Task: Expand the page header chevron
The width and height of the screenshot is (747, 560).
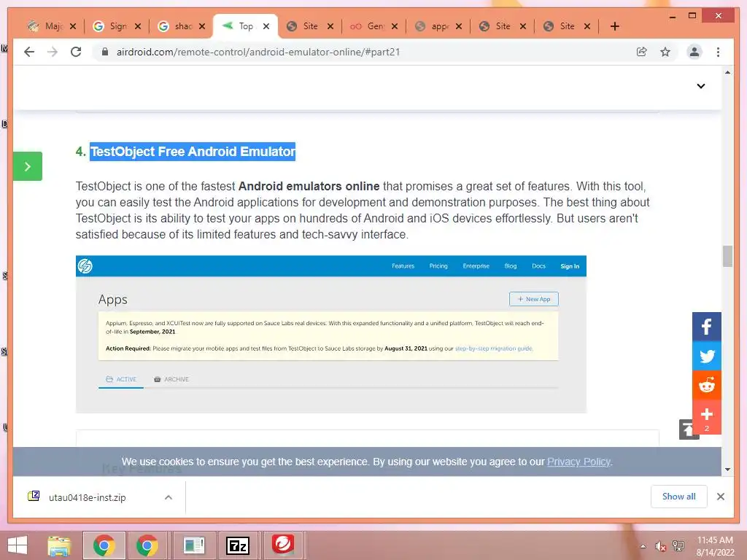Action: point(701,86)
